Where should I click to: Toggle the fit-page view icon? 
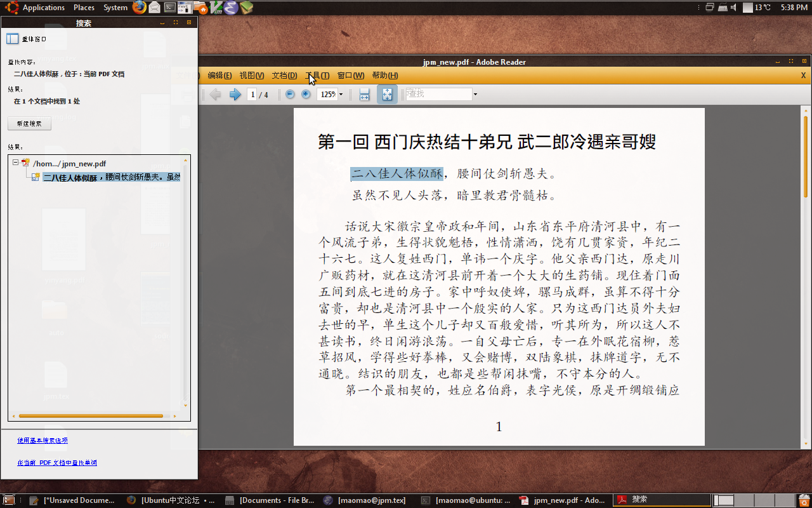(x=387, y=95)
